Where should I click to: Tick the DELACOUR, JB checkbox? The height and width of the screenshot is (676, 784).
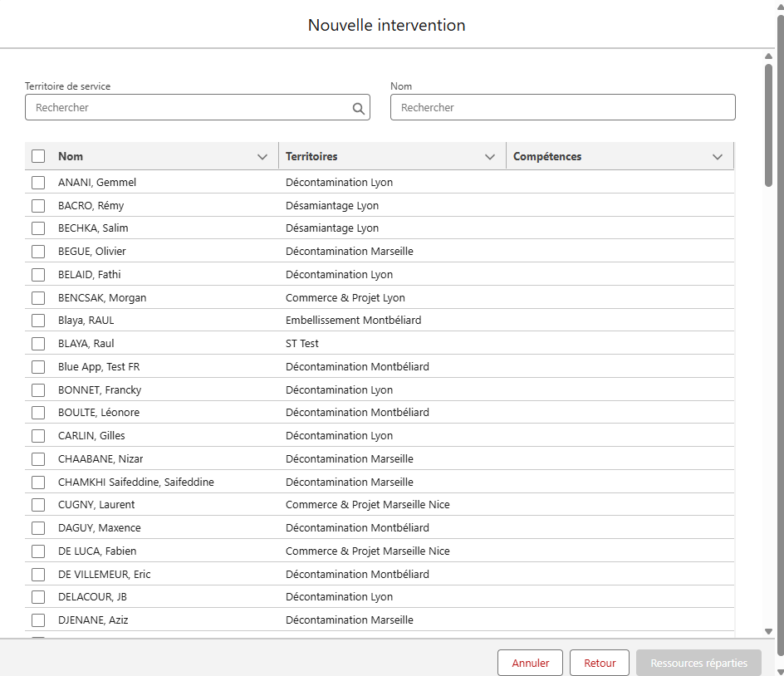point(38,597)
